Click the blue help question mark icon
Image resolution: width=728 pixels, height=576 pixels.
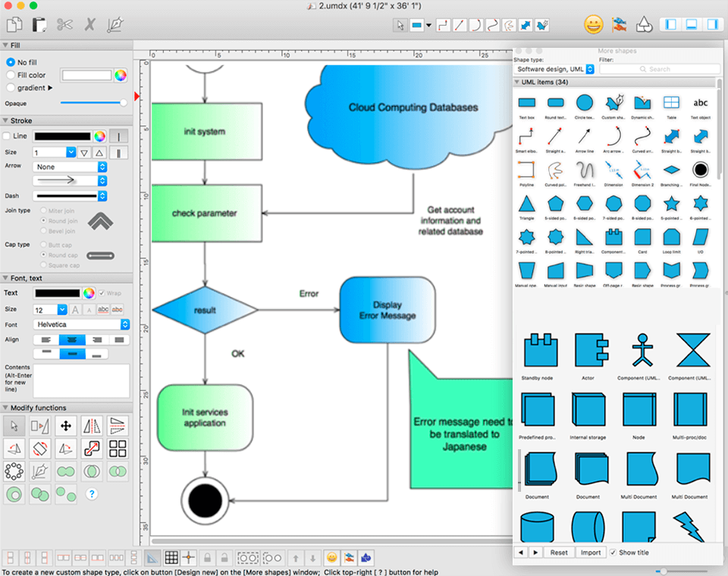(x=92, y=494)
